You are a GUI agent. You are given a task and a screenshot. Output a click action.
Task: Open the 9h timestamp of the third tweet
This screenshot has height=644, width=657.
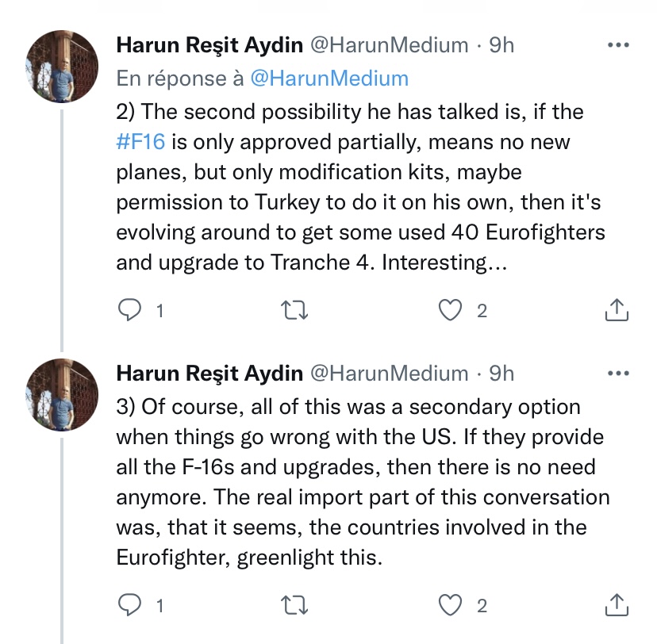tap(501, 372)
